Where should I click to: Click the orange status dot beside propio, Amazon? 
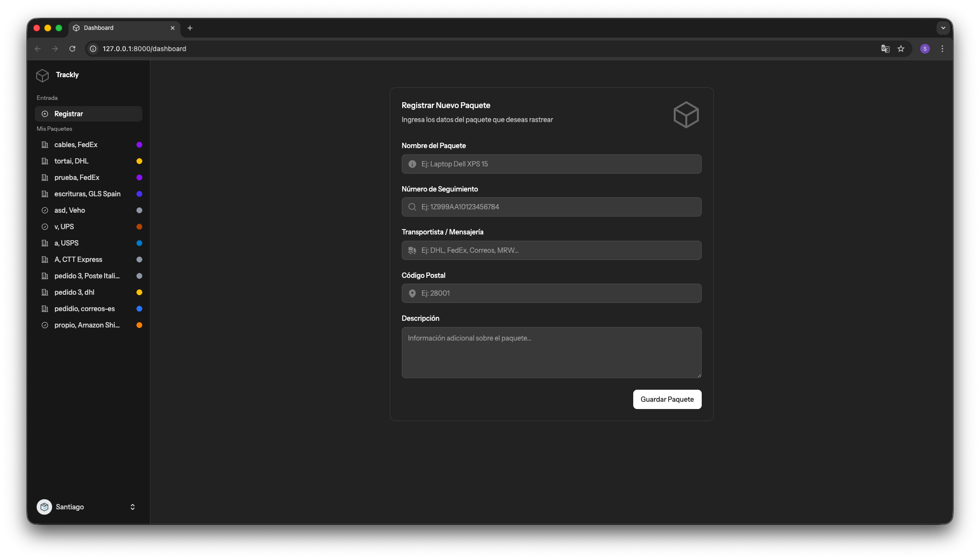point(139,325)
